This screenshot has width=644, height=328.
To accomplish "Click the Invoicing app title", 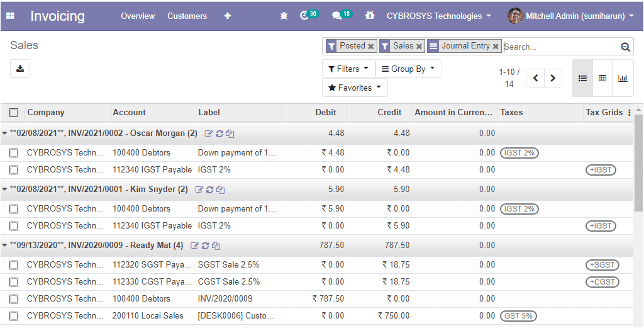I will pos(57,16).
